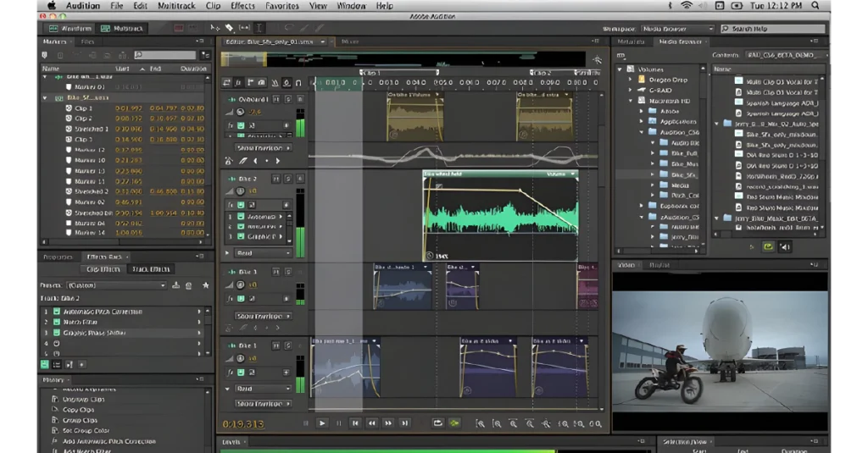Viewport: 868px width, 453px height.
Task: Click next keyframe arrow on envelope lane
Action: click(278, 161)
